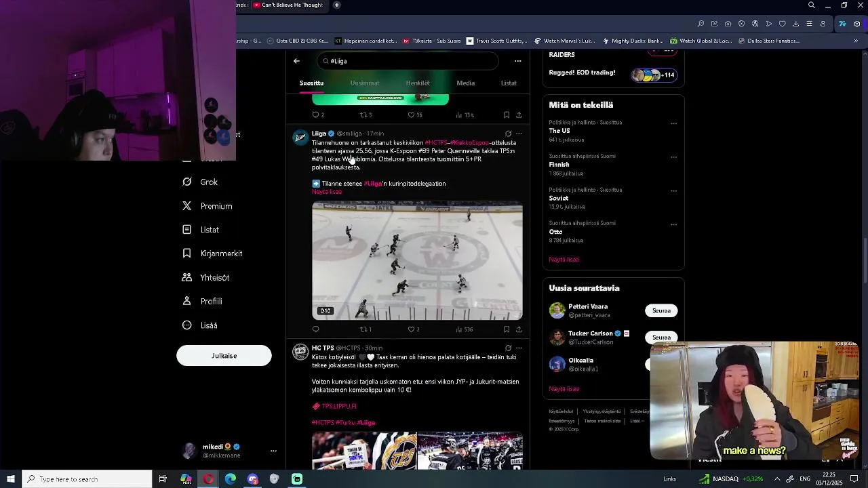Switch to the Henkilöt tab
Screen dimensions: 868x488
(x=418, y=83)
